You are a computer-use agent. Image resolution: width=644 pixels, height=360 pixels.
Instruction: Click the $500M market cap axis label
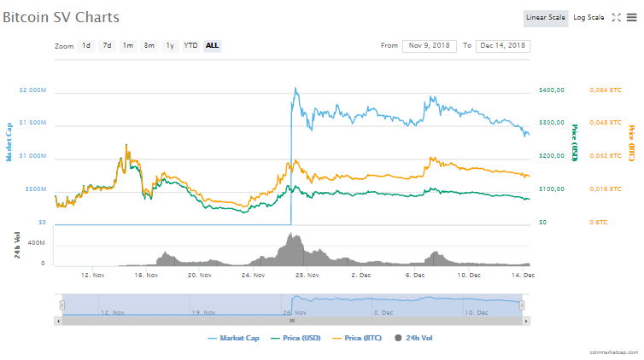(36, 189)
